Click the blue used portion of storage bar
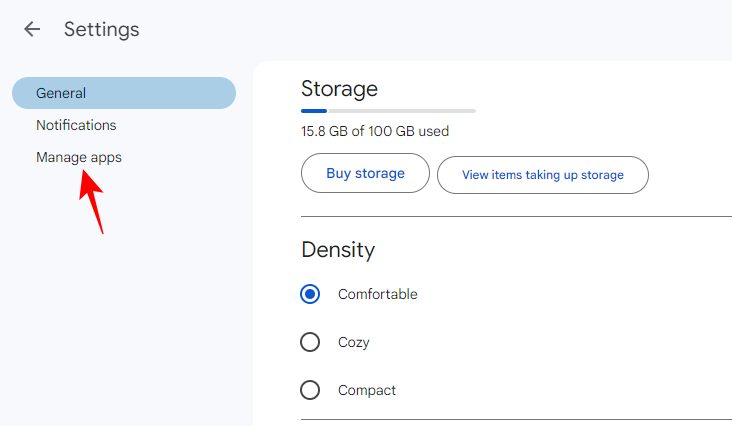 click(314, 110)
